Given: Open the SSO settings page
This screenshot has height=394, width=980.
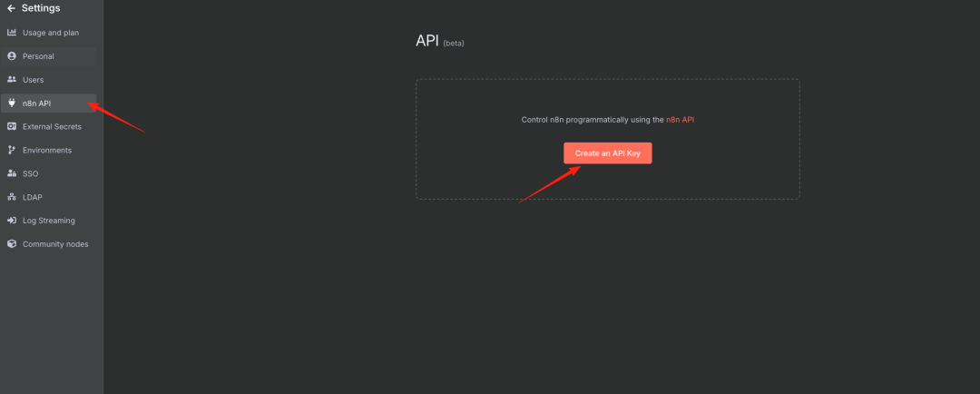Looking at the screenshot, I should [49, 174].
